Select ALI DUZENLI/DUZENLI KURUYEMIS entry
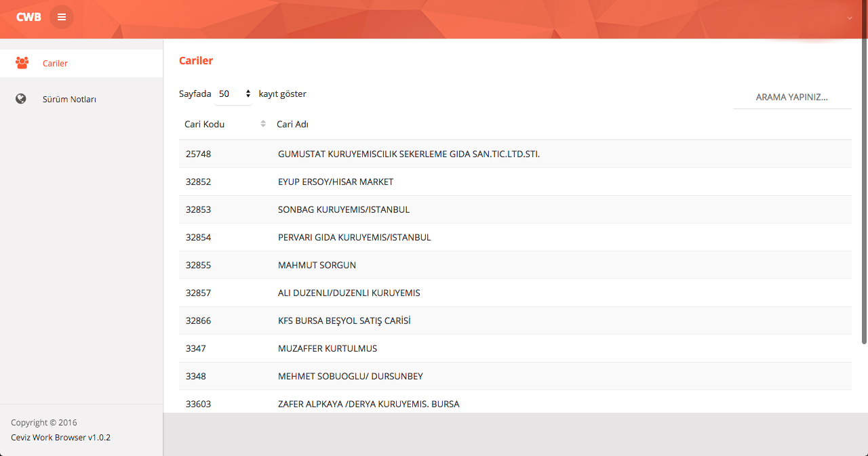 pos(349,293)
